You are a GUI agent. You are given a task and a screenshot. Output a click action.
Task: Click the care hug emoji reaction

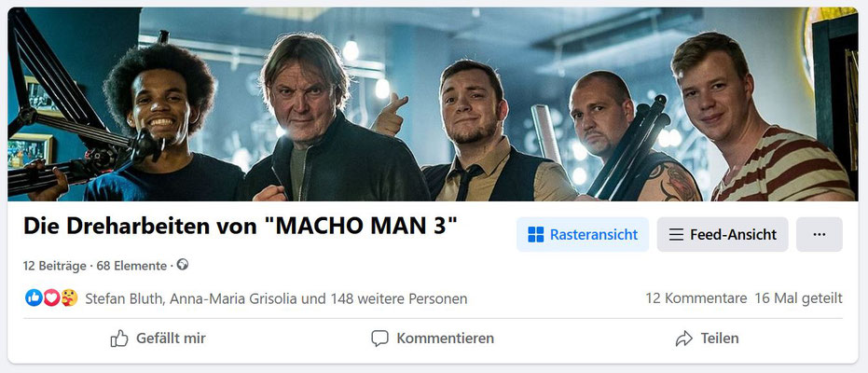[x=69, y=298]
